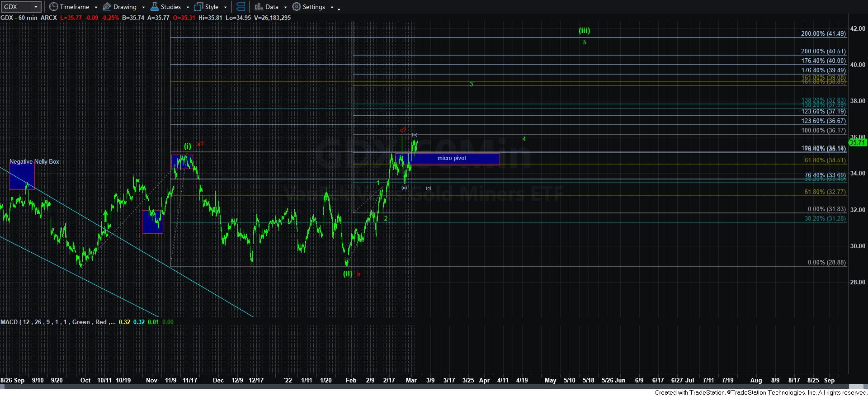Click the 28.00 price axis label

(858, 282)
